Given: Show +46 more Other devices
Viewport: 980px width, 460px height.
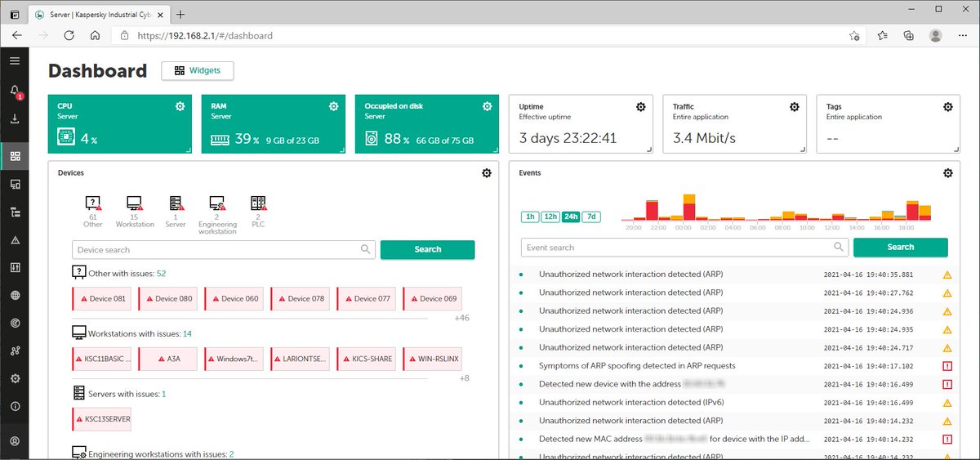Looking at the screenshot, I should pyautogui.click(x=461, y=318).
